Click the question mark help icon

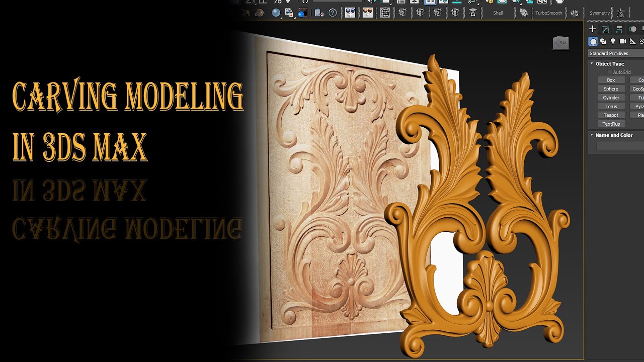pos(333,13)
